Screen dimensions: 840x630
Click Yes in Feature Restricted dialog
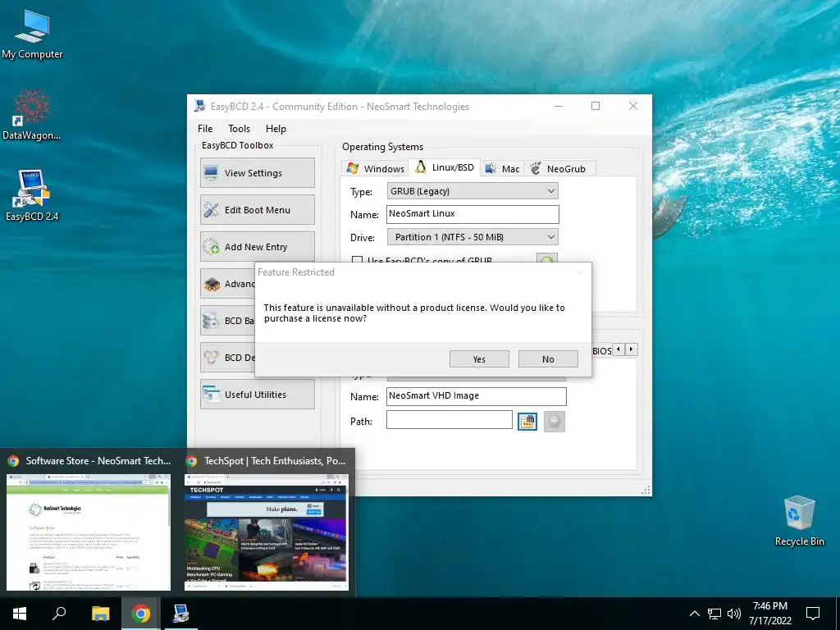click(x=479, y=359)
